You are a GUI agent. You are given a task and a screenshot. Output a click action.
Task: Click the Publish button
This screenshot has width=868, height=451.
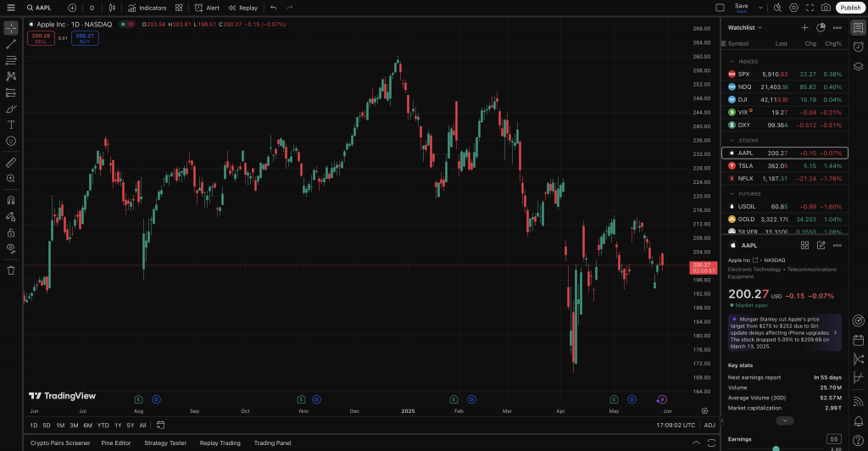(x=850, y=8)
